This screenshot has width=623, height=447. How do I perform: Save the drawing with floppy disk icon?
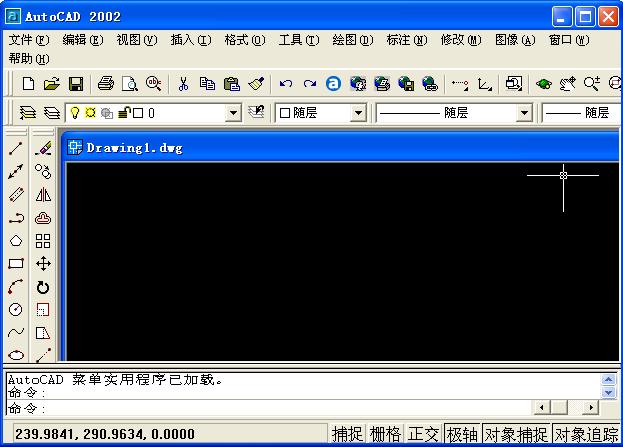[74, 84]
